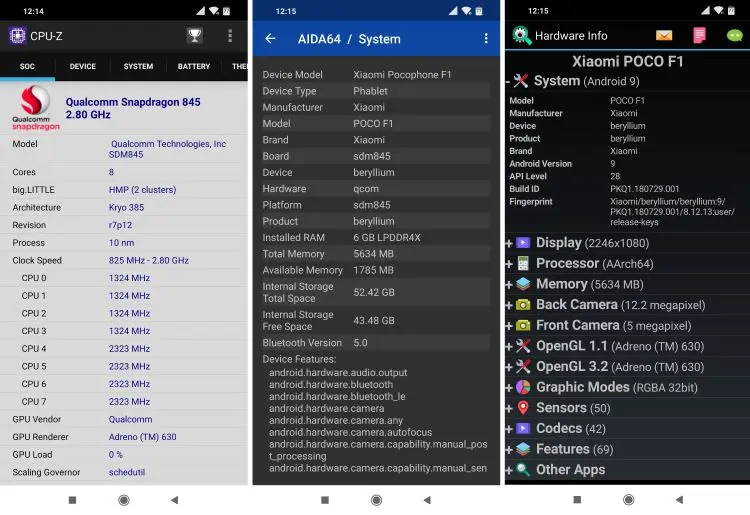The image size is (750, 515).
Task: Select the Clock Speed row
Action: pyautogui.click(x=124, y=261)
